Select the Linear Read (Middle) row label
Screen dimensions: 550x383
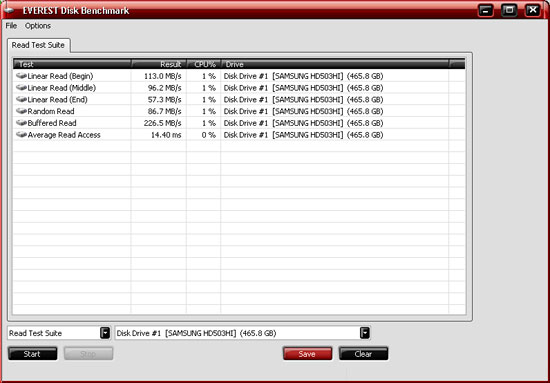62,88
